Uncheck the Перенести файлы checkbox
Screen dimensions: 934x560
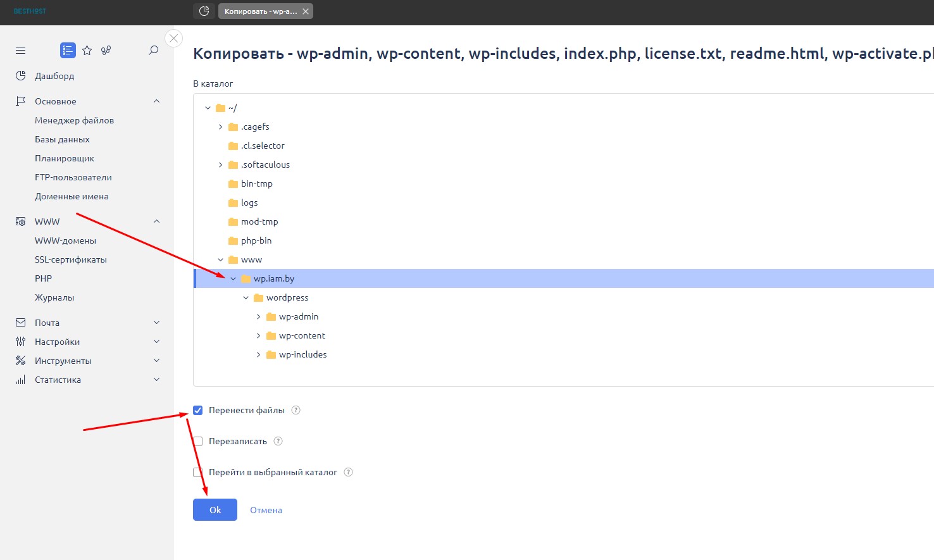click(x=198, y=410)
